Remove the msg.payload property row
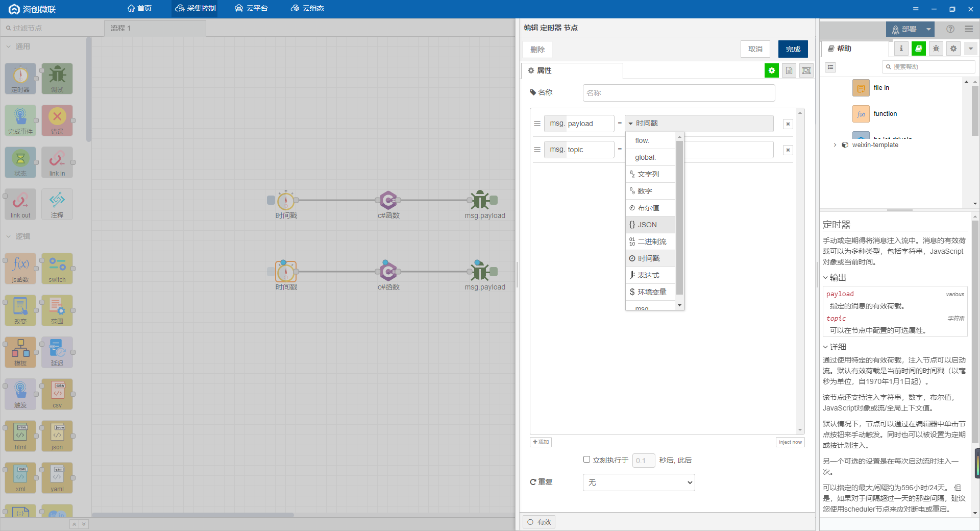This screenshot has width=980, height=531. (788, 124)
